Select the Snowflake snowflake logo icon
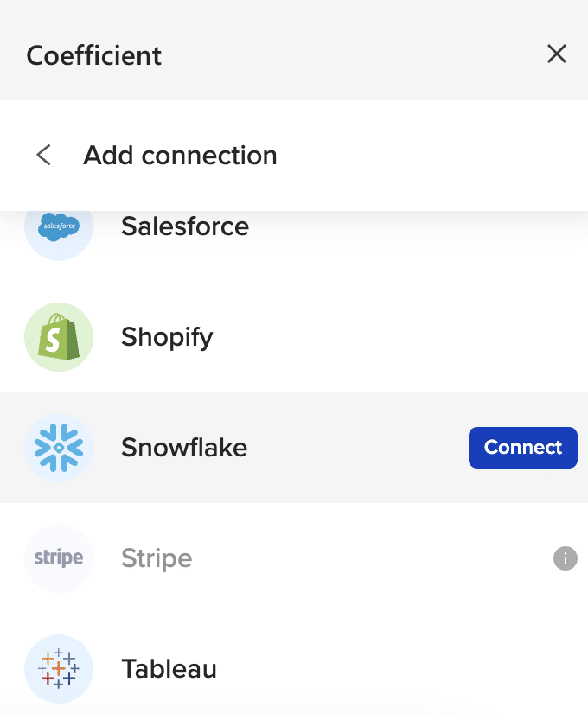 click(x=59, y=447)
